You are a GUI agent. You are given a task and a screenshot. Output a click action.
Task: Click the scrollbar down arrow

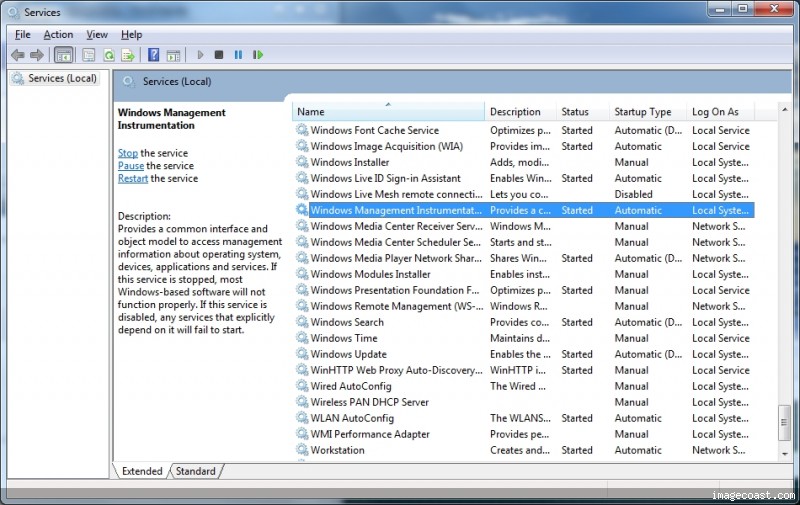click(x=785, y=453)
